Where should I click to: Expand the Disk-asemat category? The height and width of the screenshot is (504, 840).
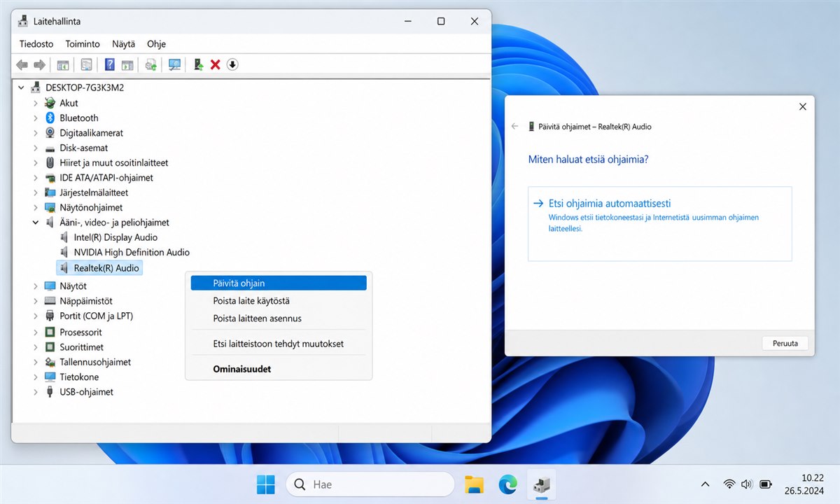pyautogui.click(x=36, y=148)
